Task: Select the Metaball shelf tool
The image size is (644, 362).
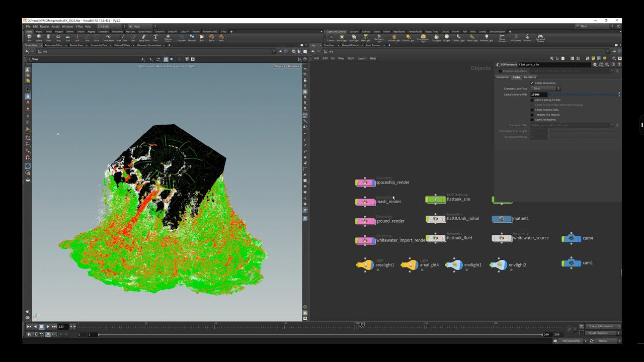Action: 192,38
